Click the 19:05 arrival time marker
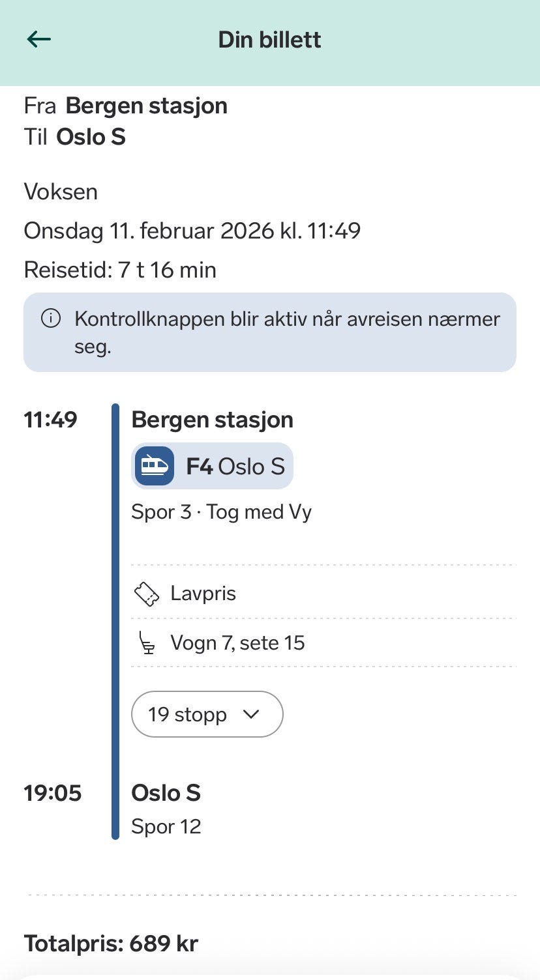 pyautogui.click(x=52, y=793)
